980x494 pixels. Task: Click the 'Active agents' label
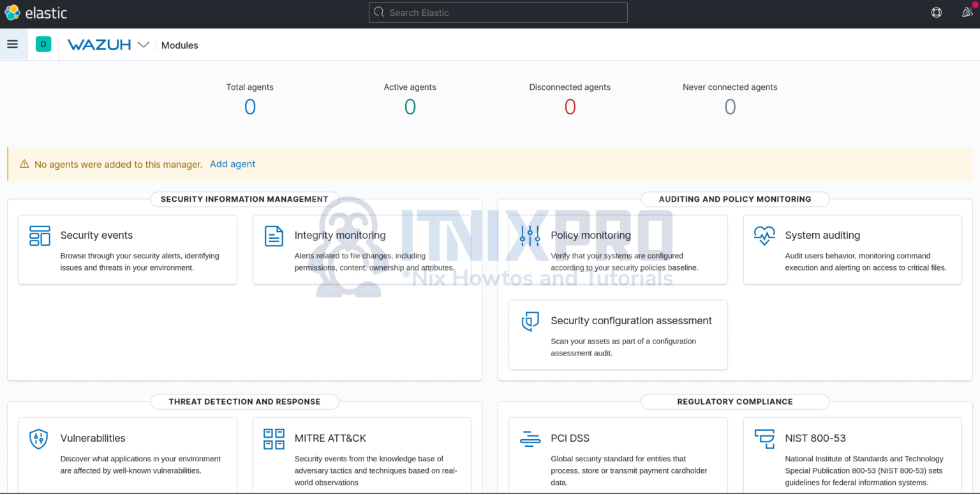410,87
